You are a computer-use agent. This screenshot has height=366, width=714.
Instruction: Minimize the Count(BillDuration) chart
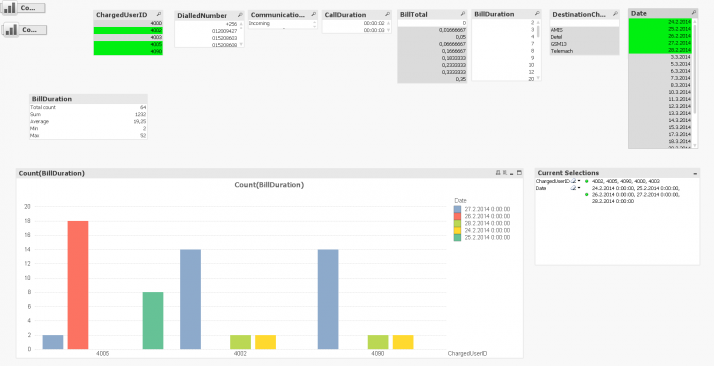click(x=511, y=173)
